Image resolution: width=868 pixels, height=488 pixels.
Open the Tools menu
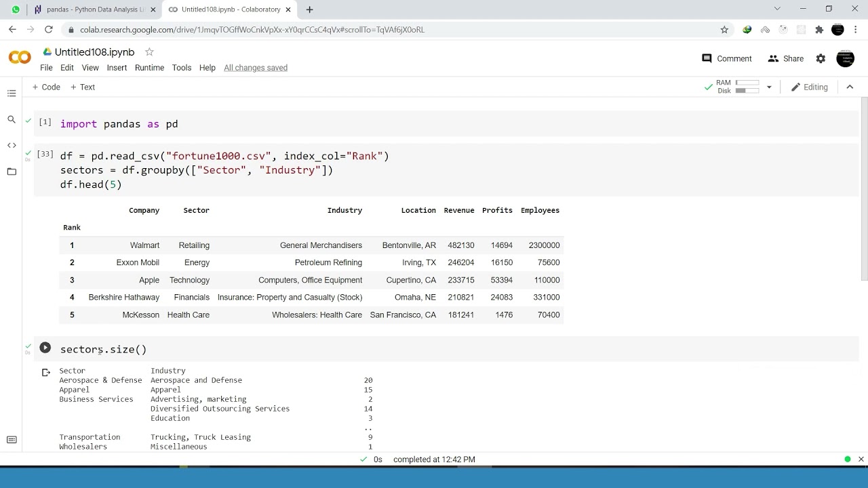(x=182, y=68)
